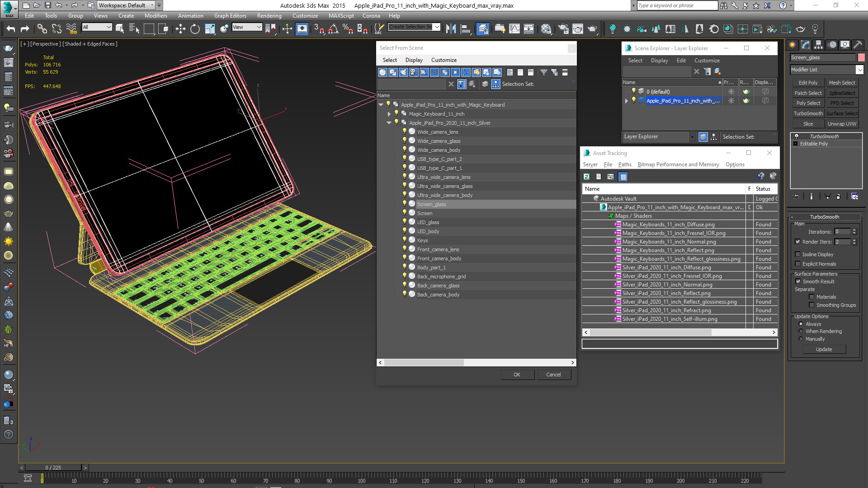Viewport: 868px width, 488px height.
Task: Toggle Isoline Display checkbox
Action: tap(798, 254)
